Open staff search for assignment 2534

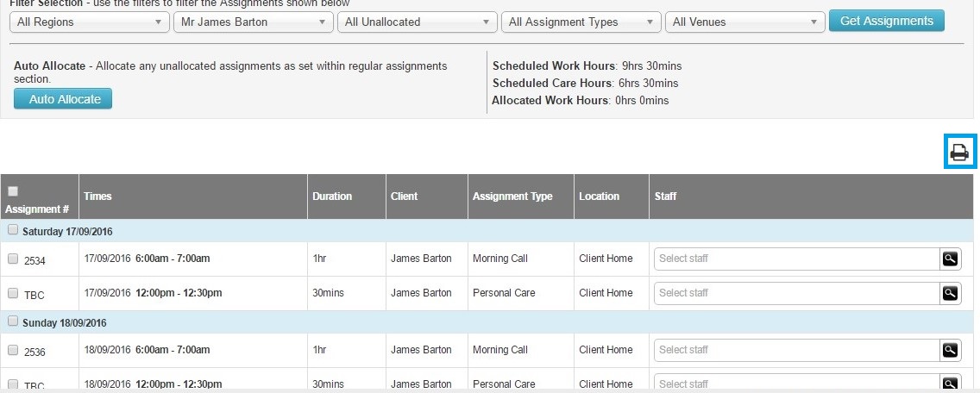[x=950, y=259]
